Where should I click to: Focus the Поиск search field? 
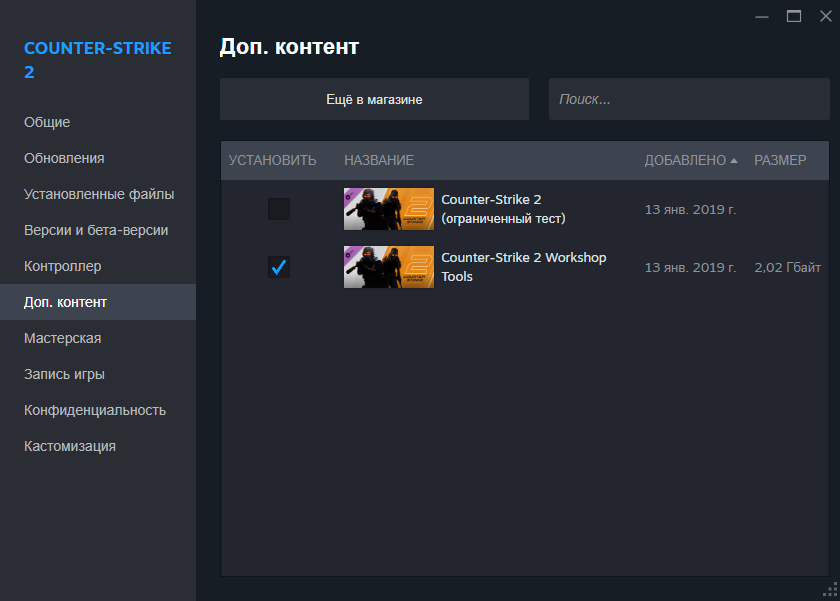point(689,99)
